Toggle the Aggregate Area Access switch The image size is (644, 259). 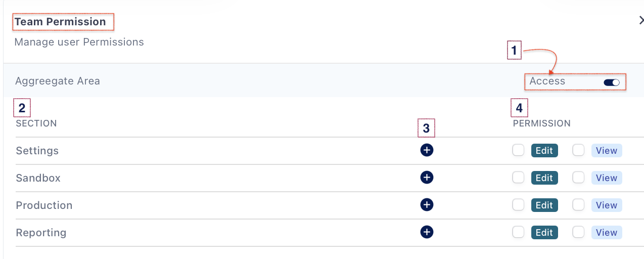pyautogui.click(x=612, y=82)
